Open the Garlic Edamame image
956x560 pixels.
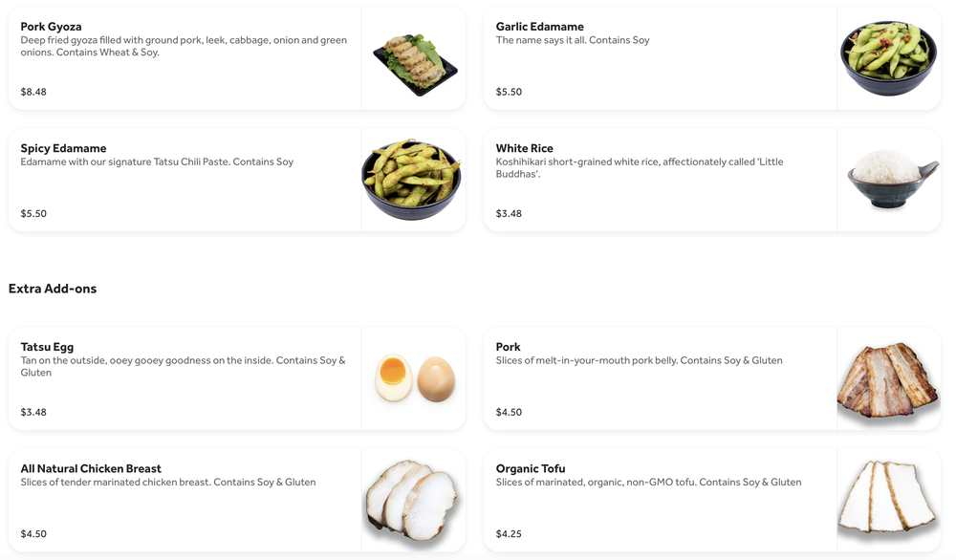tap(888, 58)
